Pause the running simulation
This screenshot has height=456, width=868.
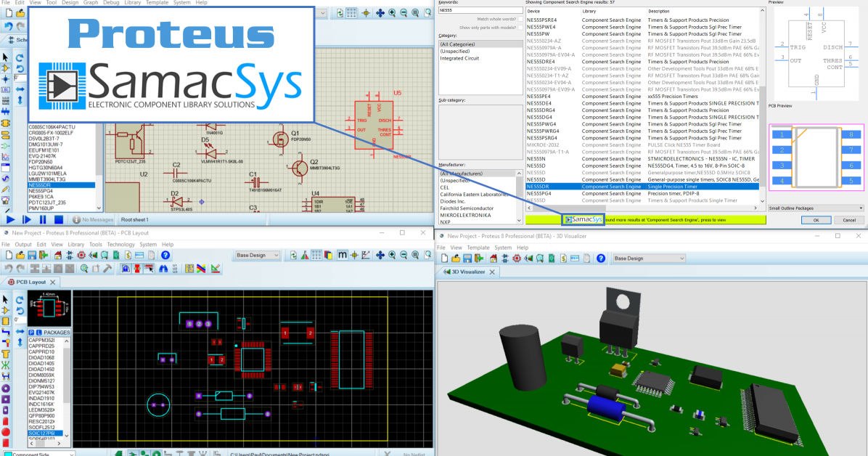click(43, 219)
